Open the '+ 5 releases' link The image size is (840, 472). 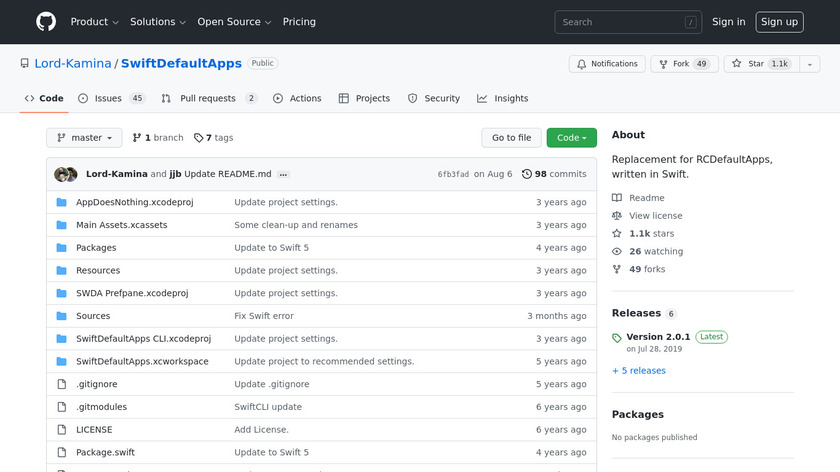[639, 371]
